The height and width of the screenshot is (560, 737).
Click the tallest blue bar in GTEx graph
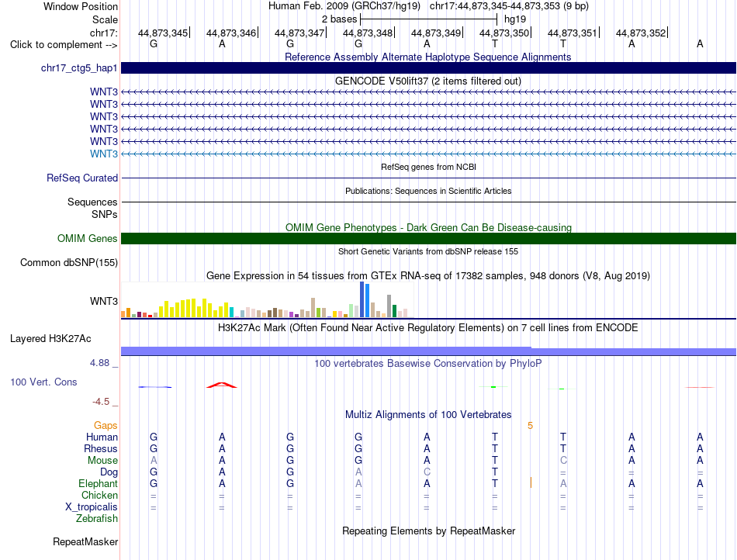tap(362, 299)
